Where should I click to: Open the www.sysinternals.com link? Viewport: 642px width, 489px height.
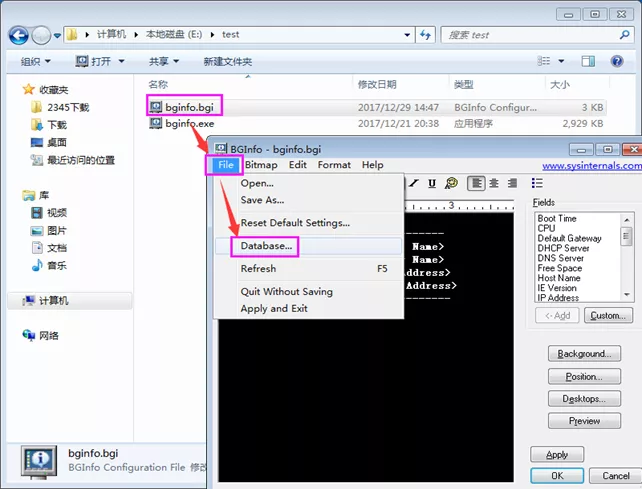click(x=590, y=165)
